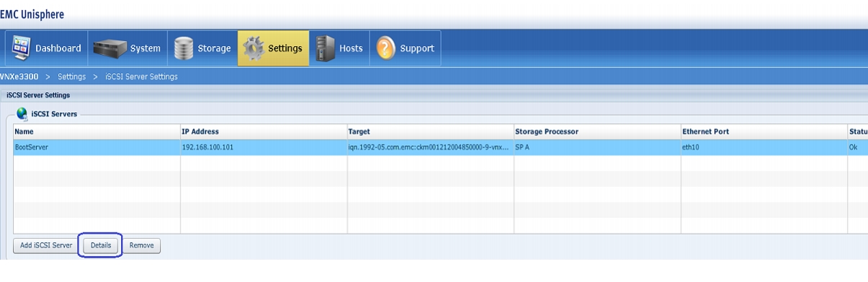Open Details for the selected server
This screenshot has height=282, width=868.
coord(101,245)
